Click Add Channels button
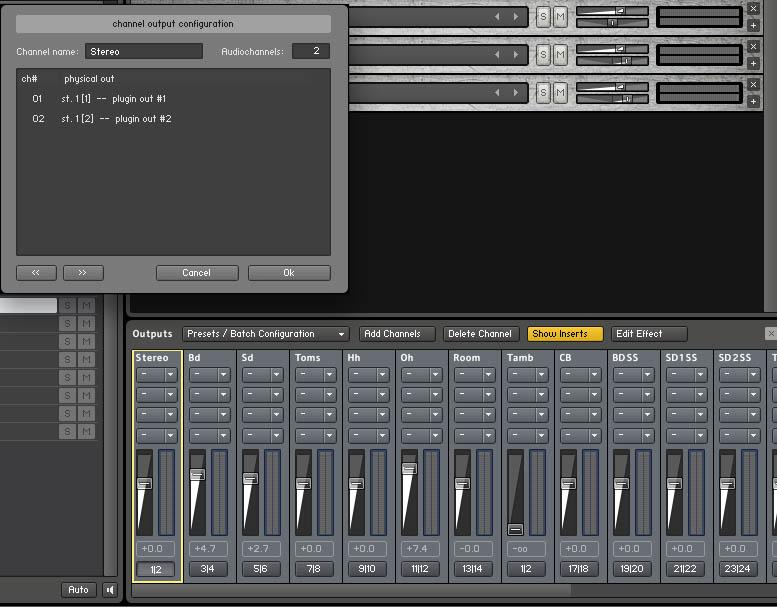 pyautogui.click(x=396, y=334)
